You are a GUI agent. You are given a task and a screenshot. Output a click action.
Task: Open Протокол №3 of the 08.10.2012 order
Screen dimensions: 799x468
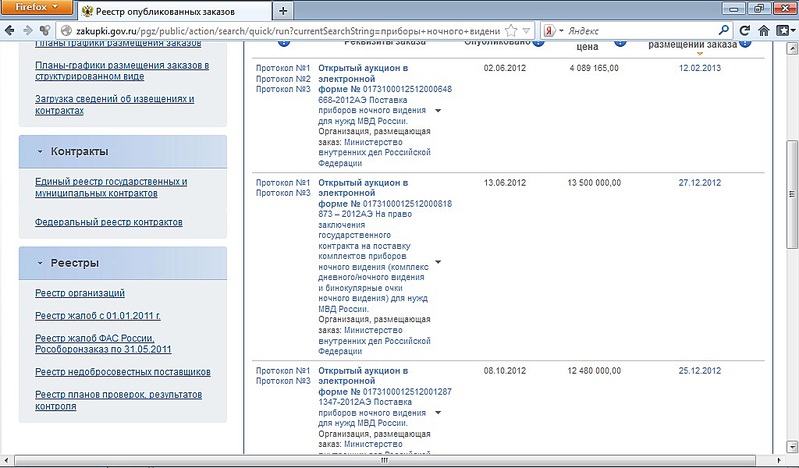(x=283, y=381)
